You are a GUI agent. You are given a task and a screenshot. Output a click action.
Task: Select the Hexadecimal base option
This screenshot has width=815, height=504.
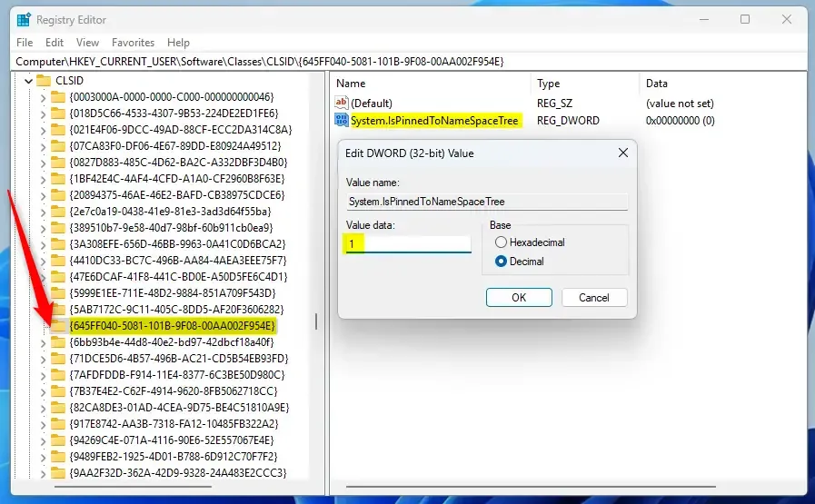(501, 242)
